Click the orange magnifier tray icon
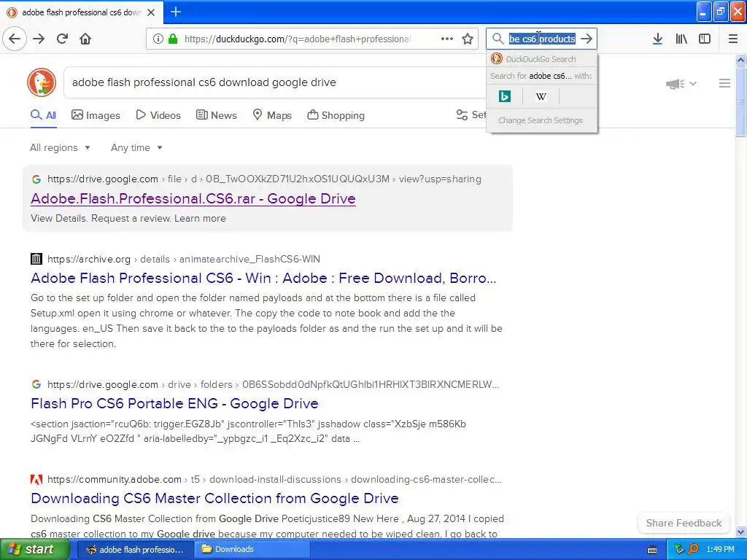The height and width of the screenshot is (560, 747). (693, 549)
